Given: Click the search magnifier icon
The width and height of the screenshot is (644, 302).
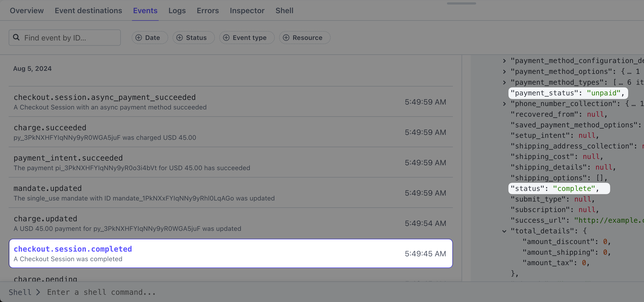Looking at the screenshot, I should pos(16,38).
